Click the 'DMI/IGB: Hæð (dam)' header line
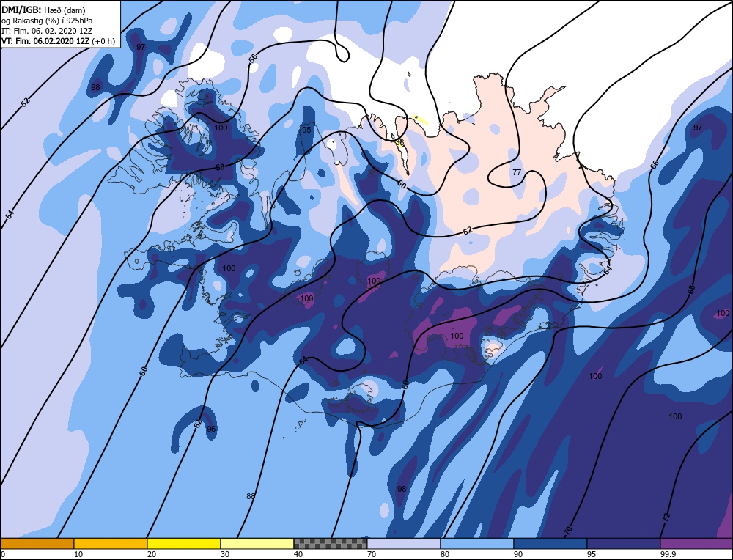This screenshot has width=733, height=560. (x=43, y=10)
